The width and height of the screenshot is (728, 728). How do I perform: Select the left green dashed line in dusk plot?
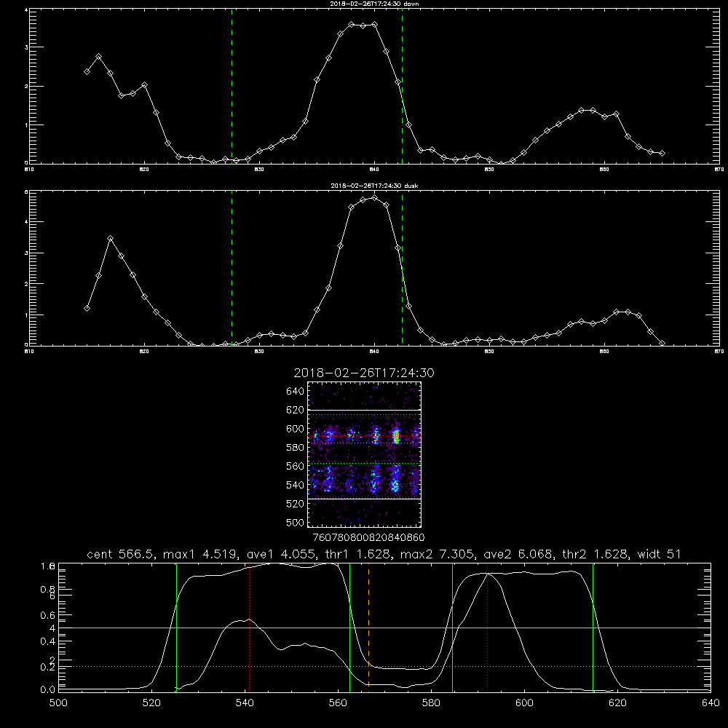click(232, 268)
